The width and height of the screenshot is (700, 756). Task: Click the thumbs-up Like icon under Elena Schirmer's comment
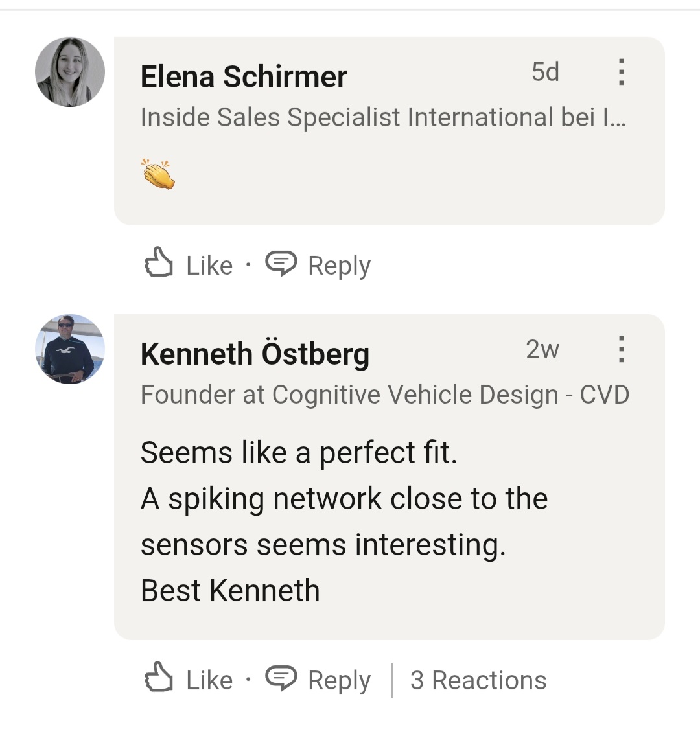tap(159, 263)
